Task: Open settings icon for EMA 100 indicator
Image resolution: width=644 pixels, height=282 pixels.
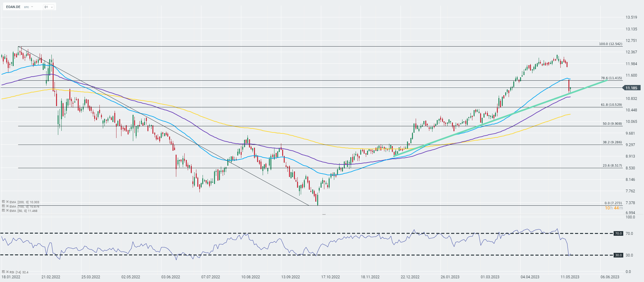Action: tap(3, 206)
